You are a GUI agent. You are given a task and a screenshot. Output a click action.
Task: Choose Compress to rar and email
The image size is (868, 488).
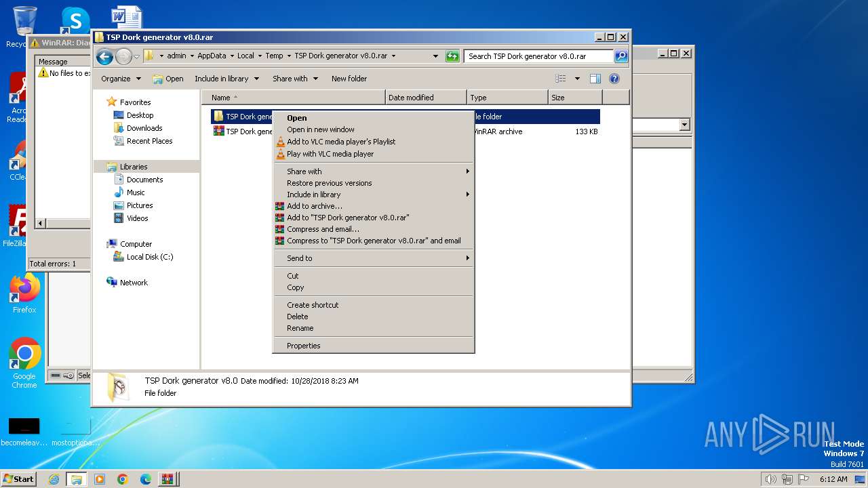click(373, 241)
